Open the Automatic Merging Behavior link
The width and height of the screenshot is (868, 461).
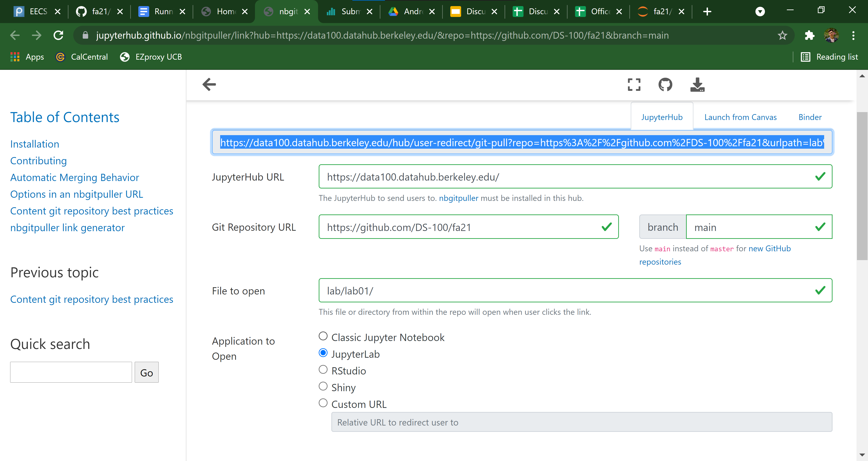[74, 178]
